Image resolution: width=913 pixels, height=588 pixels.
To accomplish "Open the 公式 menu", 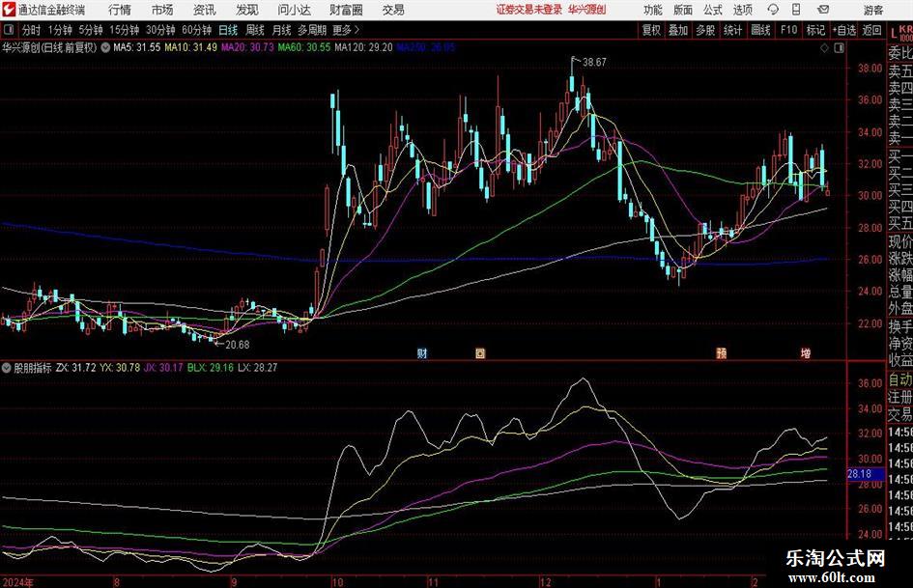I will [x=713, y=10].
